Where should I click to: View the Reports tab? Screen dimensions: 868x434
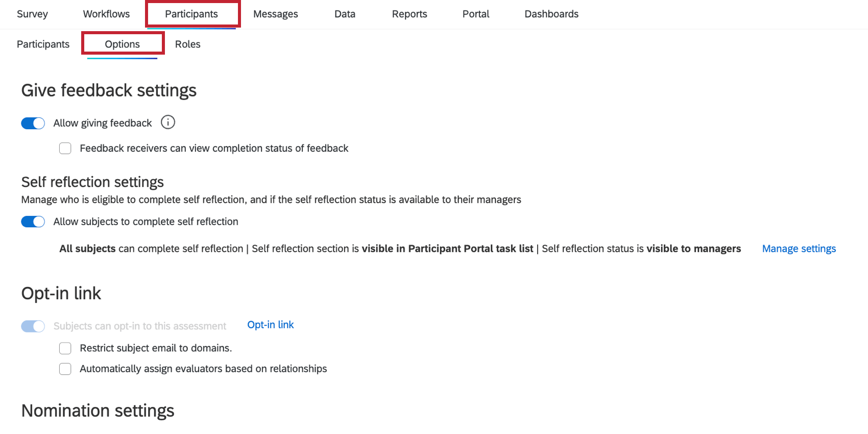pyautogui.click(x=409, y=14)
